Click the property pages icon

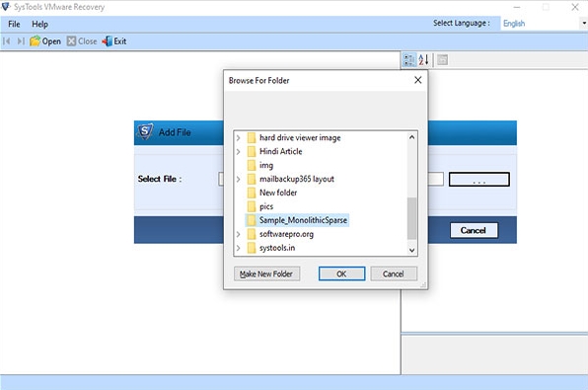point(443,59)
